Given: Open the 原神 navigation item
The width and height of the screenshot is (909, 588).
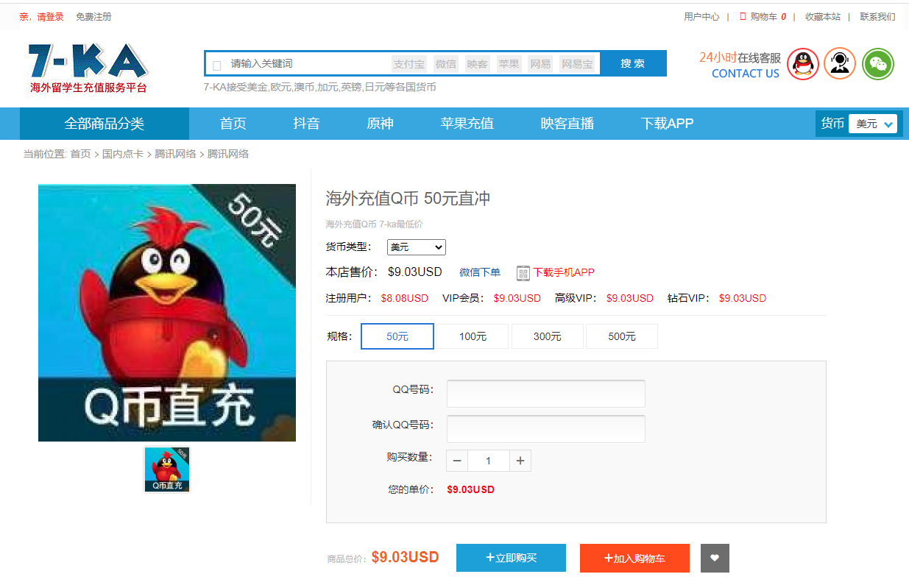Looking at the screenshot, I should (x=380, y=124).
